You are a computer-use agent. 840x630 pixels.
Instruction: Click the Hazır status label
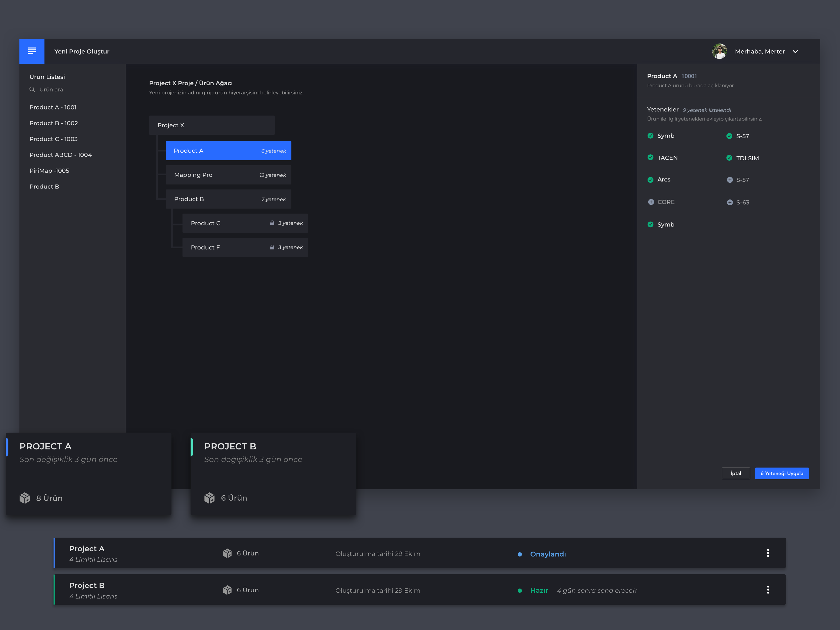[x=539, y=591]
